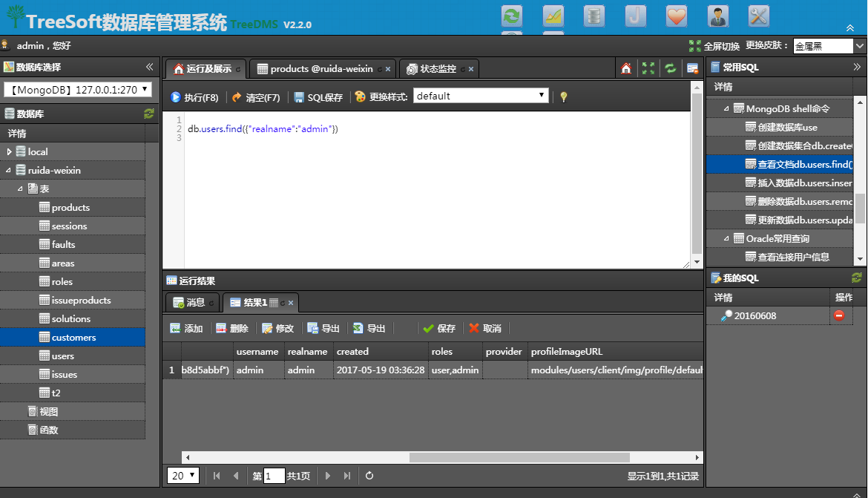Image resolution: width=868 pixels, height=498 pixels.
Task: Select the solutions table
Action: tap(71, 319)
